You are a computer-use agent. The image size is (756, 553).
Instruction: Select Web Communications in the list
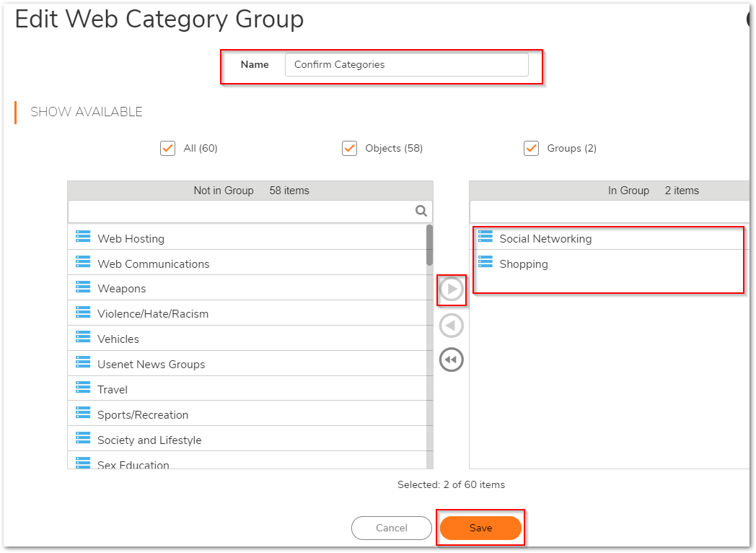(154, 264)
